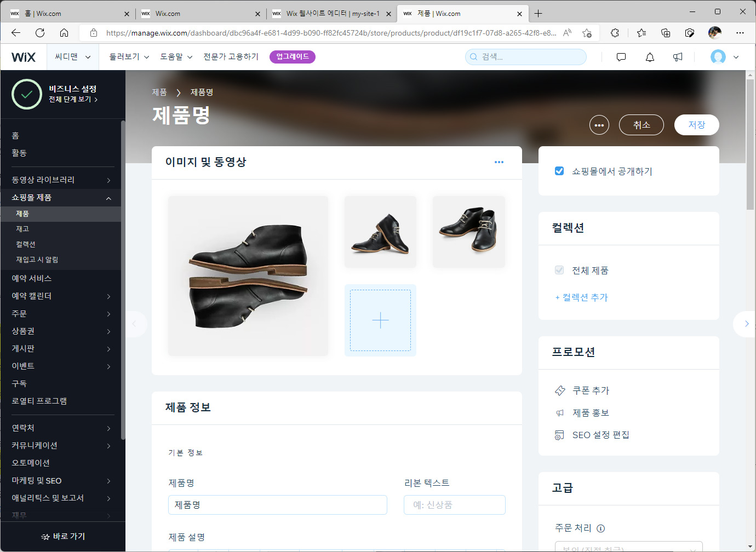Switch to Wix 웹사이트 에디터 browser tab

(333, 13)
